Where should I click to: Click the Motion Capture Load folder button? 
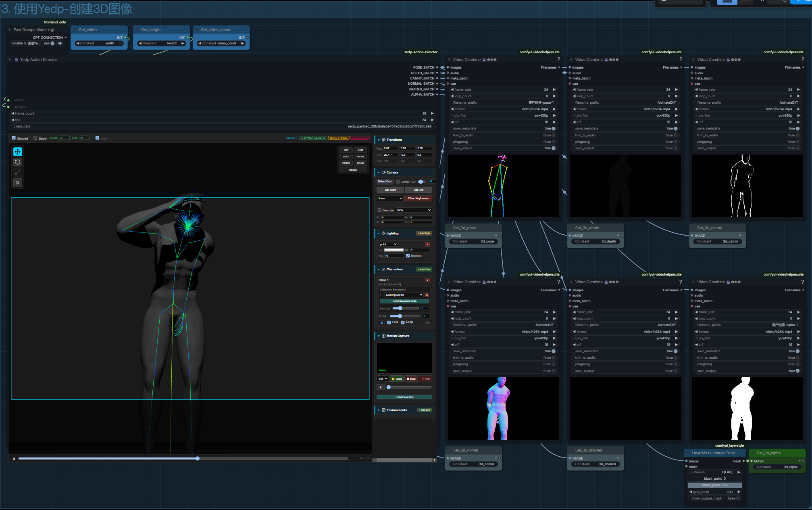[x=397, y=379]
